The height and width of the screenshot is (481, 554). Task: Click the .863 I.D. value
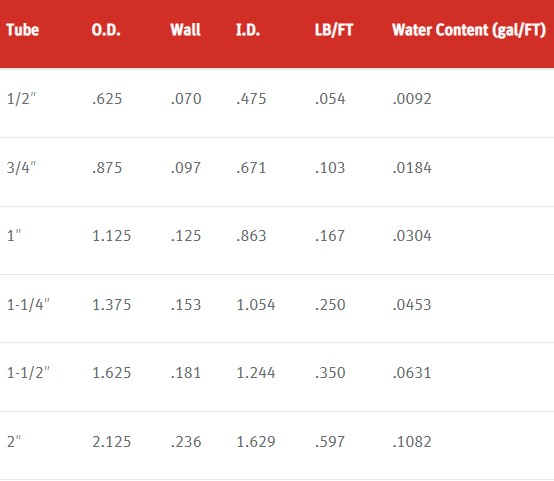point(251,236)
